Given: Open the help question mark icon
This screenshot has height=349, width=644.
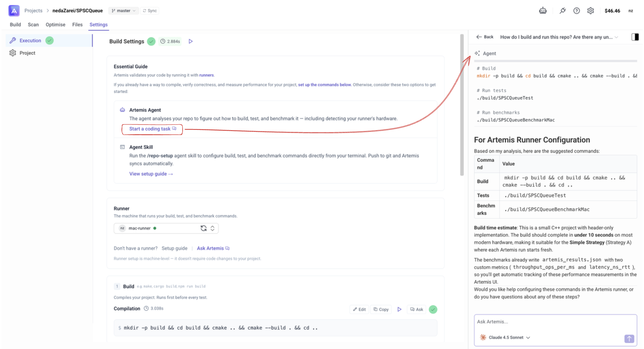Looking at the screenshot, I should [x=576, y=11].
